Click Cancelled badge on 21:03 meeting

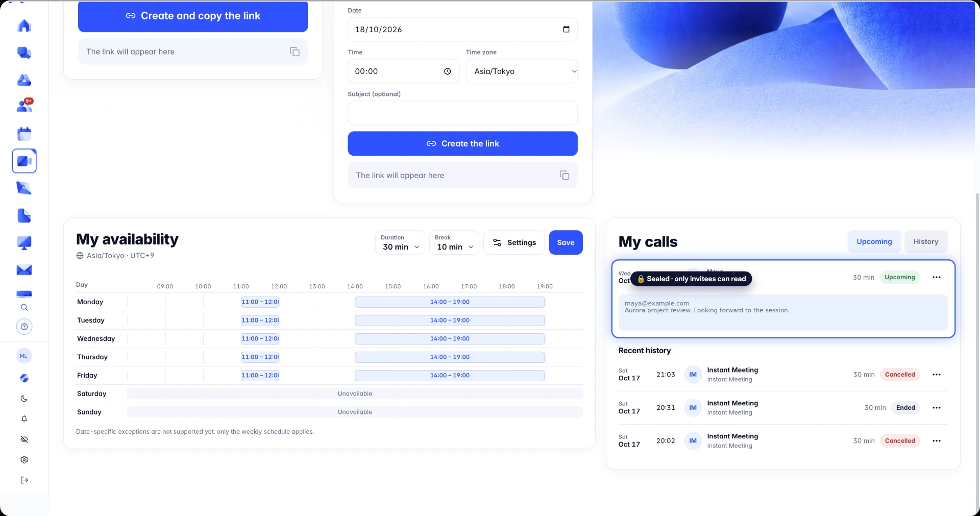[x=899, y=375]
